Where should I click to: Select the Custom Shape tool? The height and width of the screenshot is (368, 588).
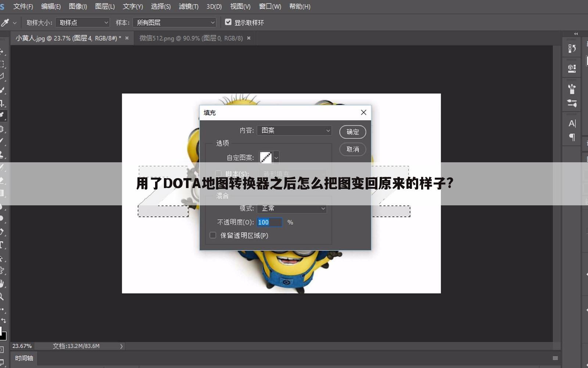[x=2, y=271]
